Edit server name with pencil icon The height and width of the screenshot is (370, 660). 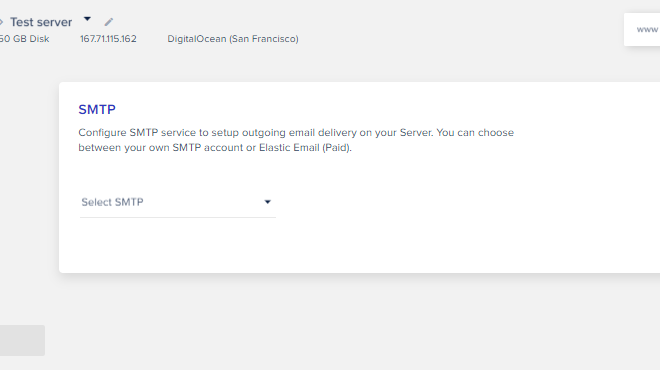109,22
